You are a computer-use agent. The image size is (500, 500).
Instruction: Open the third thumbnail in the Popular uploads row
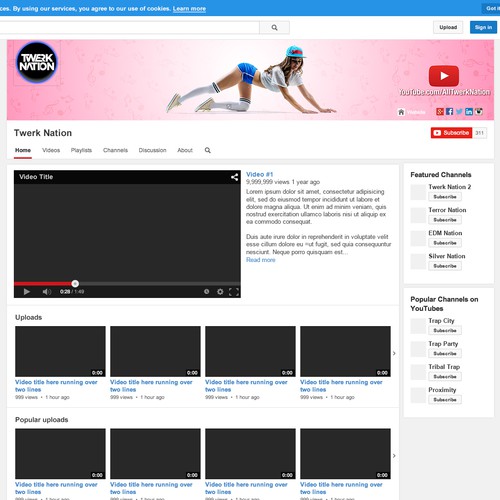[250, 454]
